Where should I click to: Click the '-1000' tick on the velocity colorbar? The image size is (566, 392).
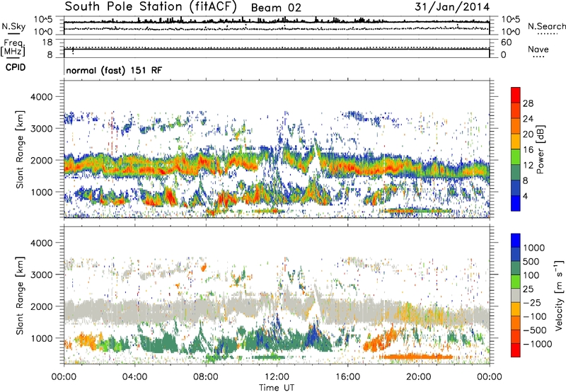pos(537,344)
